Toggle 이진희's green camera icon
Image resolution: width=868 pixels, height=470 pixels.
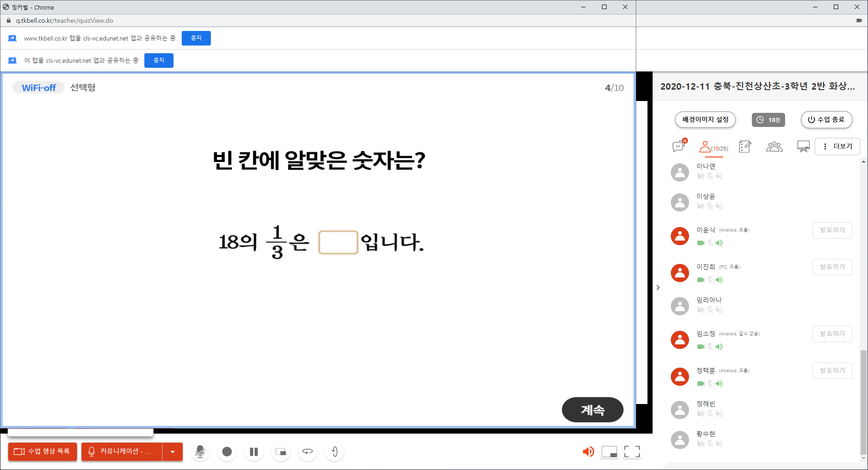pyautogui.click(x=701, y=280)
